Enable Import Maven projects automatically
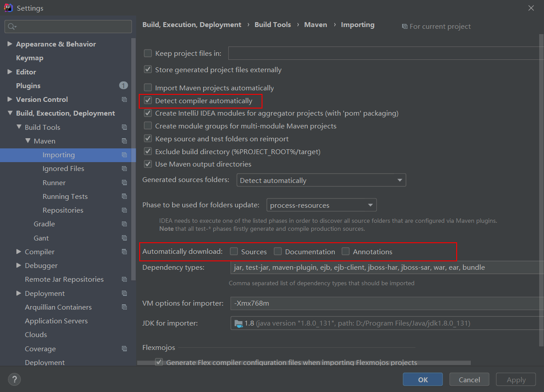Image resolution: width=544 pixels, height=392 pixels. [148, 88]
